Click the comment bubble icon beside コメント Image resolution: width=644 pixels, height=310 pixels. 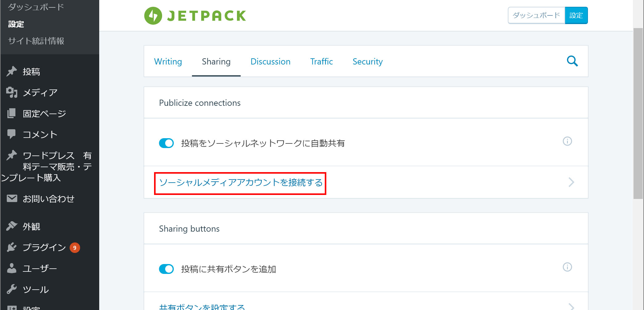pos(12,134)
